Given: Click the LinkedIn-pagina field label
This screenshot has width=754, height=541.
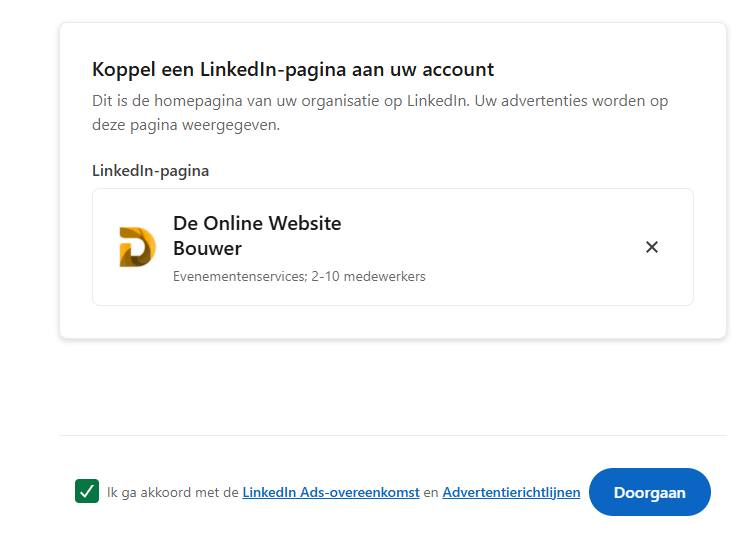Looking at the screenshot, I should (151, 171).
